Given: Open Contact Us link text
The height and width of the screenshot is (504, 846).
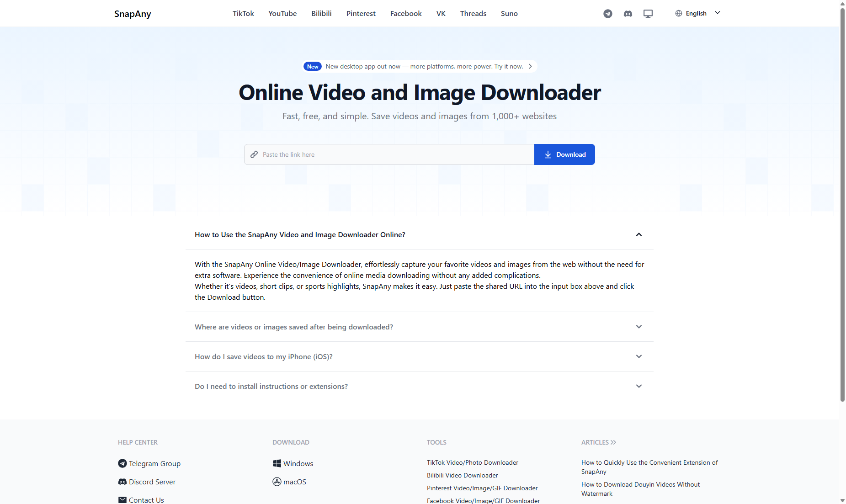Looking at the screenshot, I should click(146, 500).
